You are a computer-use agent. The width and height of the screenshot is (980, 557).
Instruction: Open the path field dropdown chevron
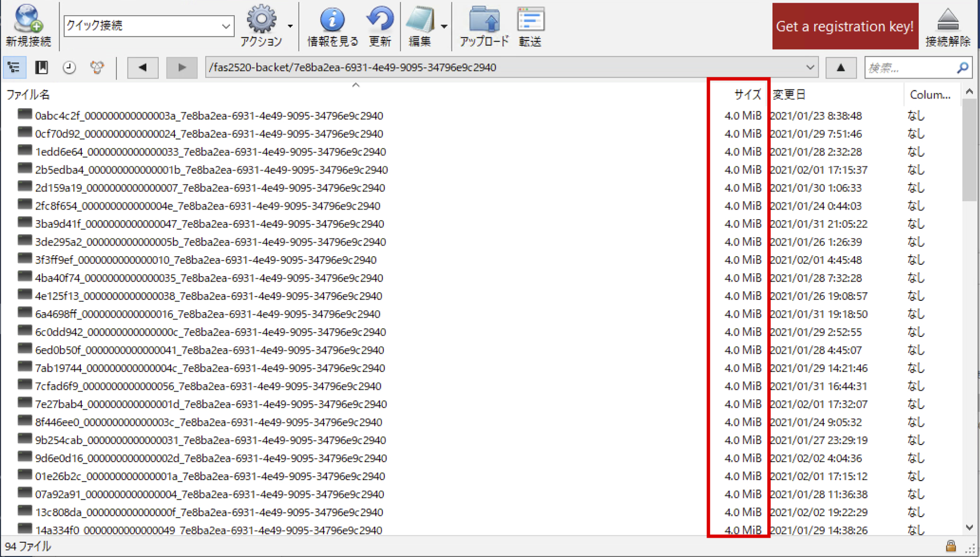point(810,67)
